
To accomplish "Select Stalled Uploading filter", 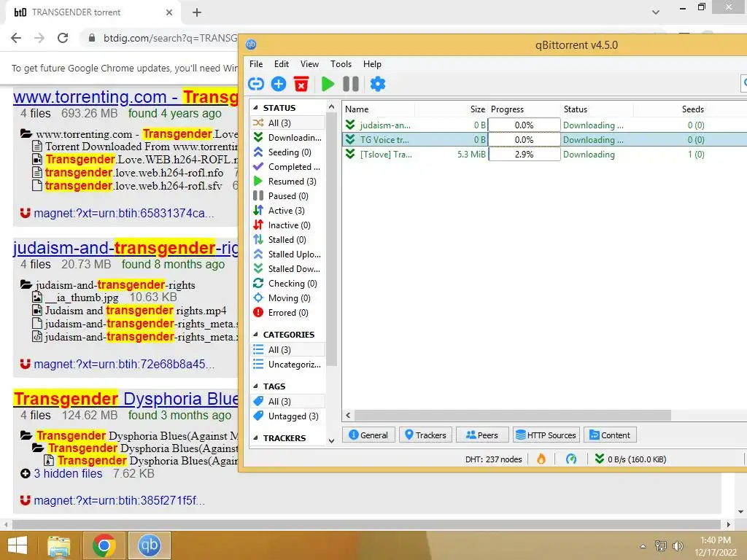I will 287,254.
